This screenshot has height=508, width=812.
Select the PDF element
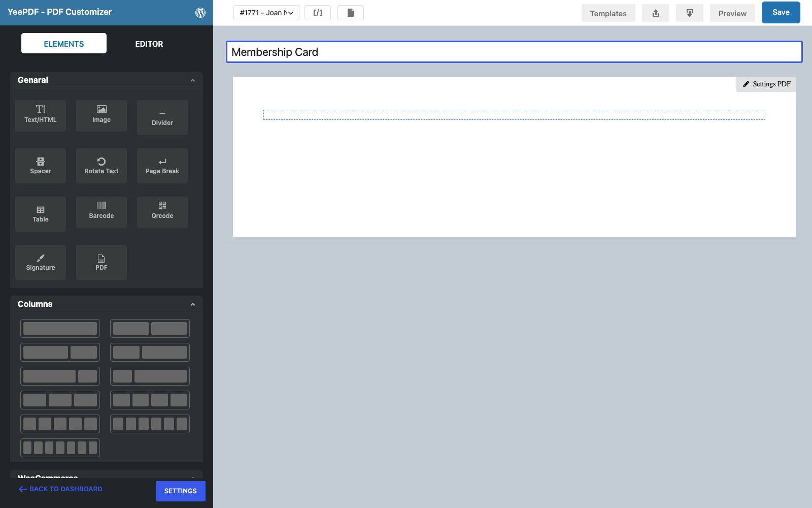(101, 262)
